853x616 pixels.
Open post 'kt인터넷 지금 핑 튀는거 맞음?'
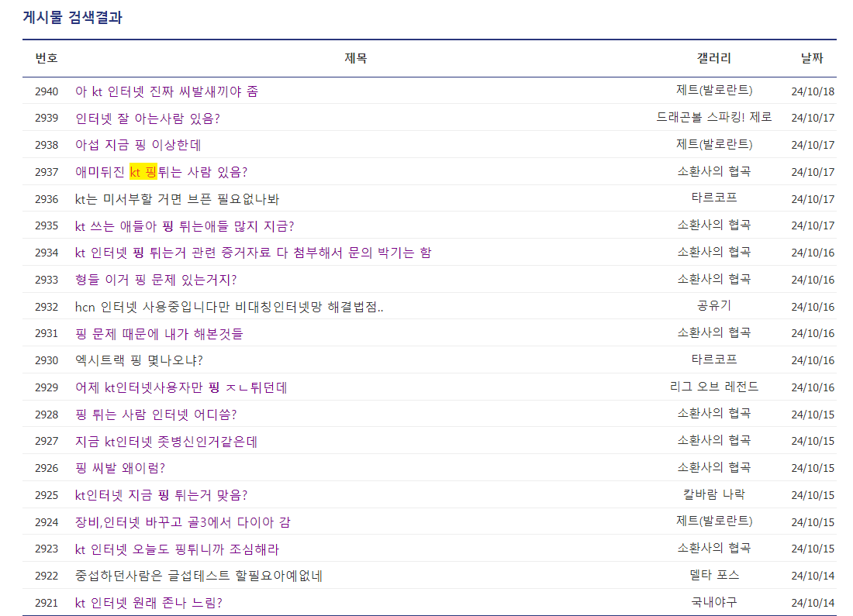(x=161, y=495)
